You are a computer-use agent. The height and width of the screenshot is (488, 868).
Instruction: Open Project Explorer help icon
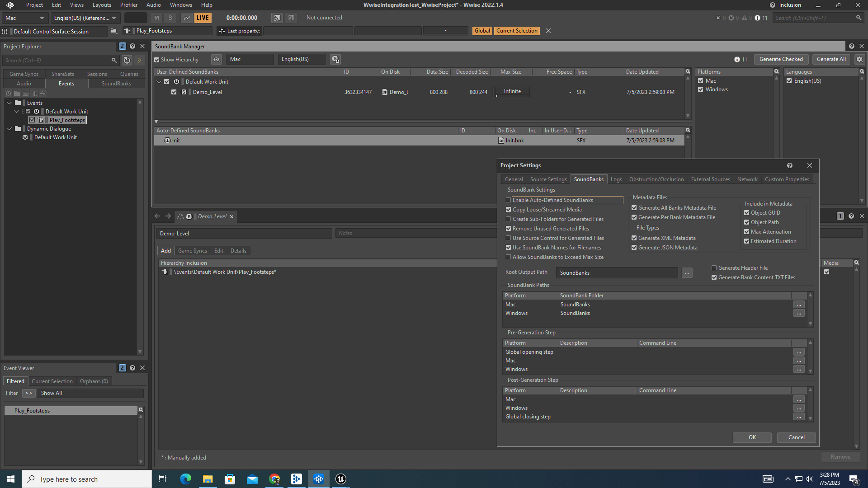[x=132, y=46]
